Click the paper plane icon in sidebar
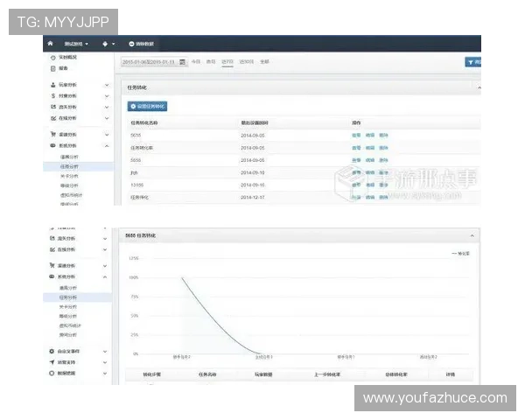 coord(52,362)
